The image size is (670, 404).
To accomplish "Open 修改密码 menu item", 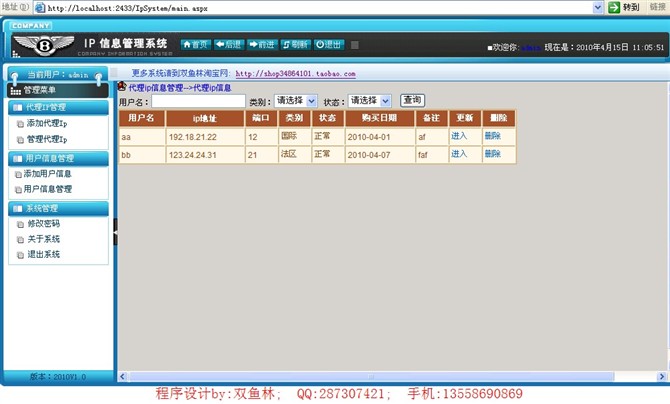I will click(x=44, y=224).
